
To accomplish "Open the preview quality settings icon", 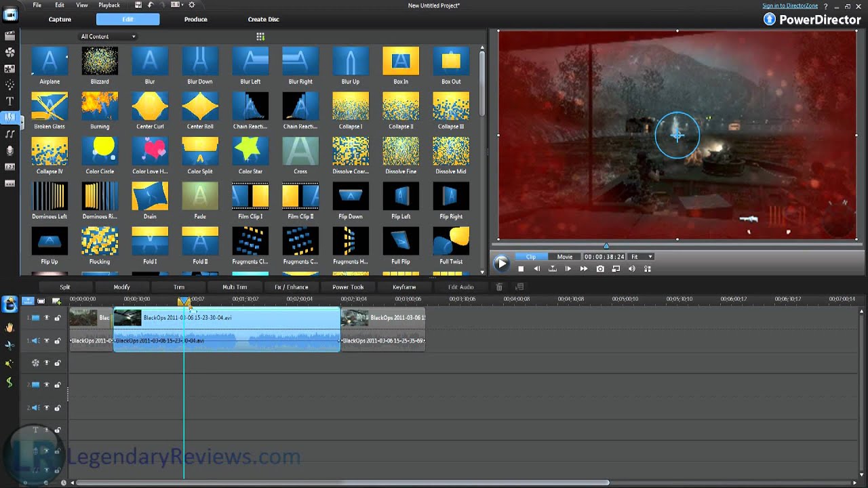I will point(648,269).
